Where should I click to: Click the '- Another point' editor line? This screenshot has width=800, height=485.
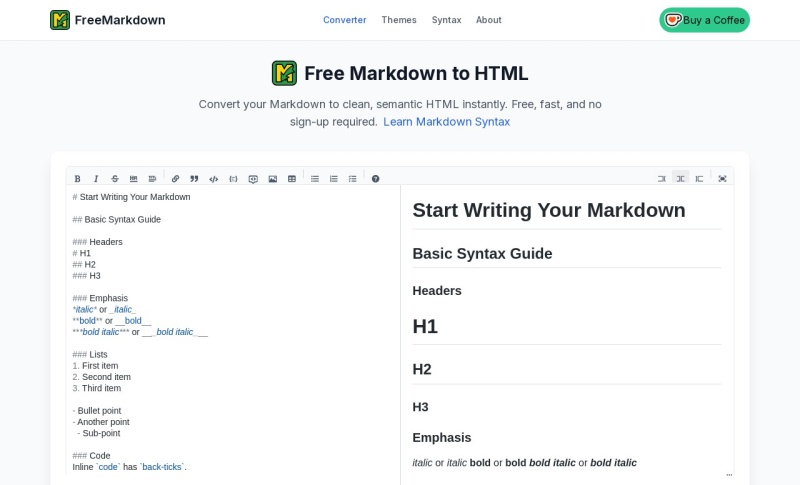(101, 421)
